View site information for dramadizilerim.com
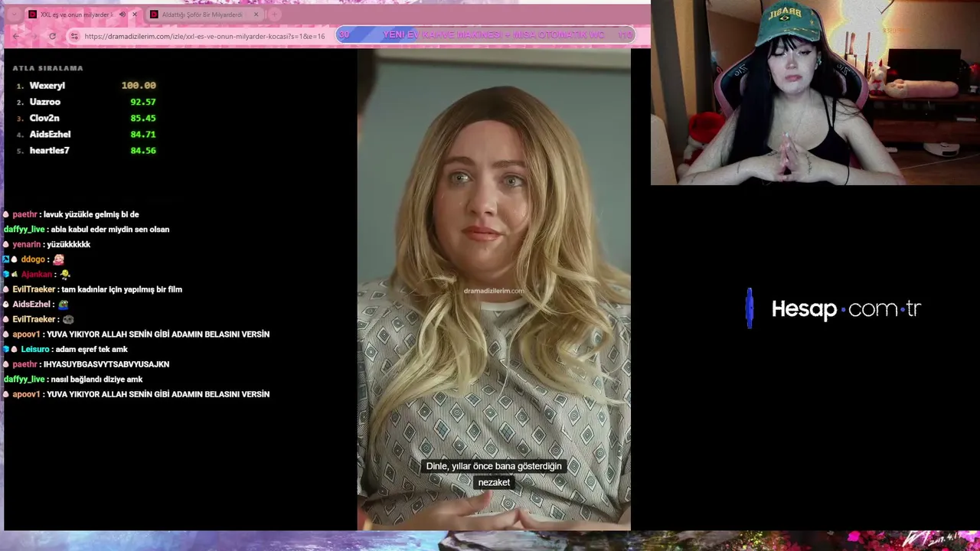 point(74,36)
